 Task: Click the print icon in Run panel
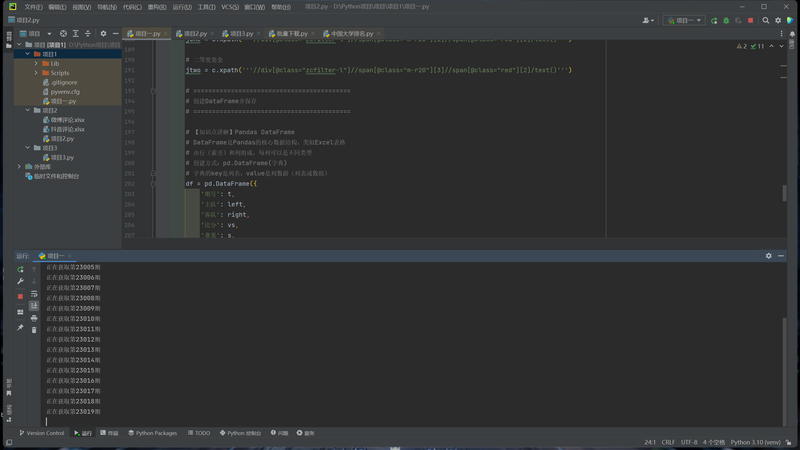pos(34,318)
